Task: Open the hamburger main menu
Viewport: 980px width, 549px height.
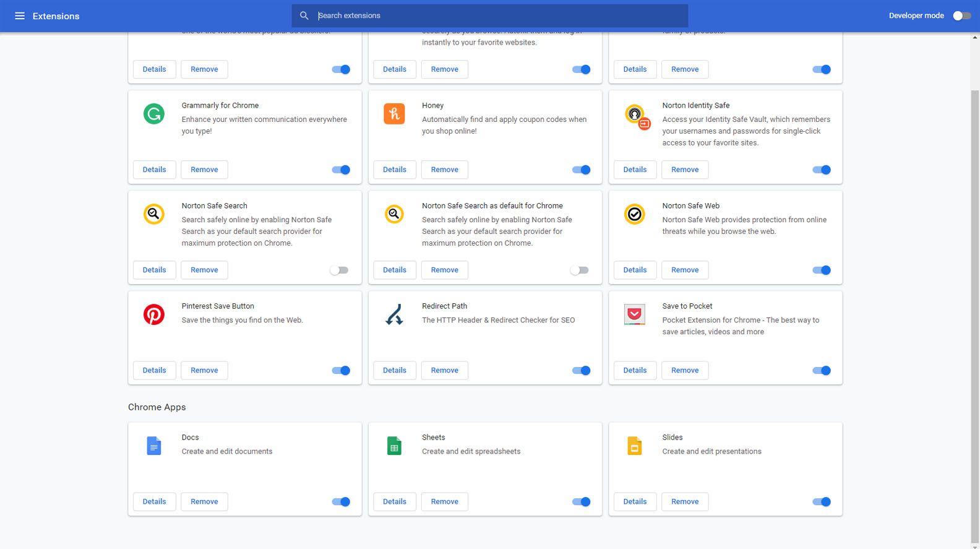Action: point(20,15)
